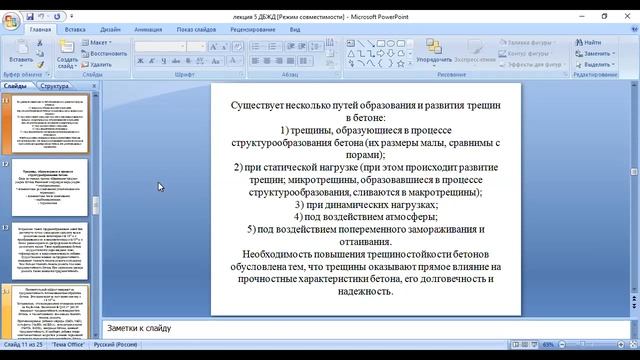Toggle bold Ж formatting
Image resolution: width=640 pixels, height=360 pixels.
(140, 61)
